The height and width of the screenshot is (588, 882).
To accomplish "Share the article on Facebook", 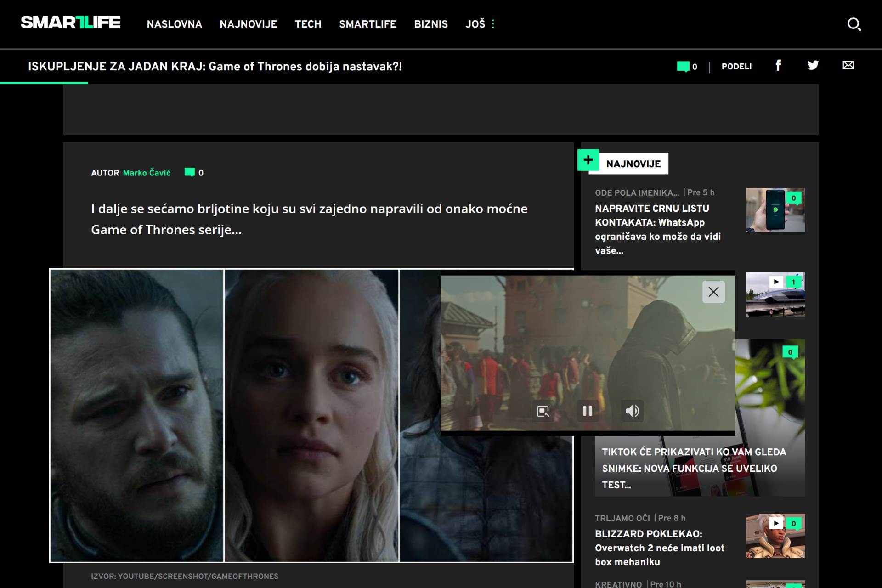I will pos(778,66).
